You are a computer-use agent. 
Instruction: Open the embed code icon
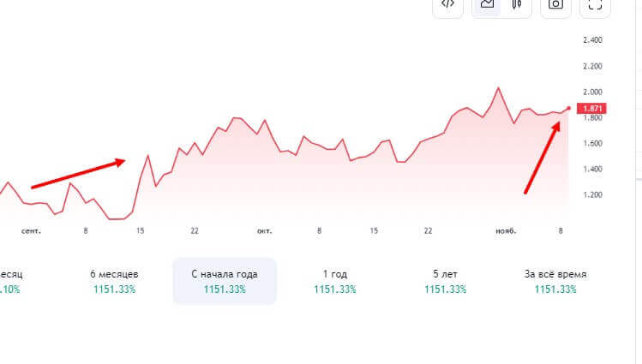coord(447,5)
